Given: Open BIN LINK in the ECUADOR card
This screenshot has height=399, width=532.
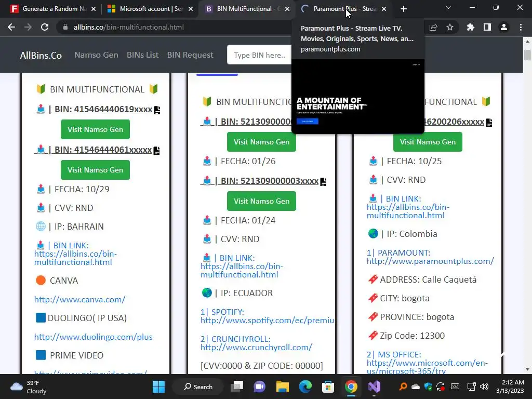Looking at the screenshot, I should pyautogui.click(x=242, y=267).
